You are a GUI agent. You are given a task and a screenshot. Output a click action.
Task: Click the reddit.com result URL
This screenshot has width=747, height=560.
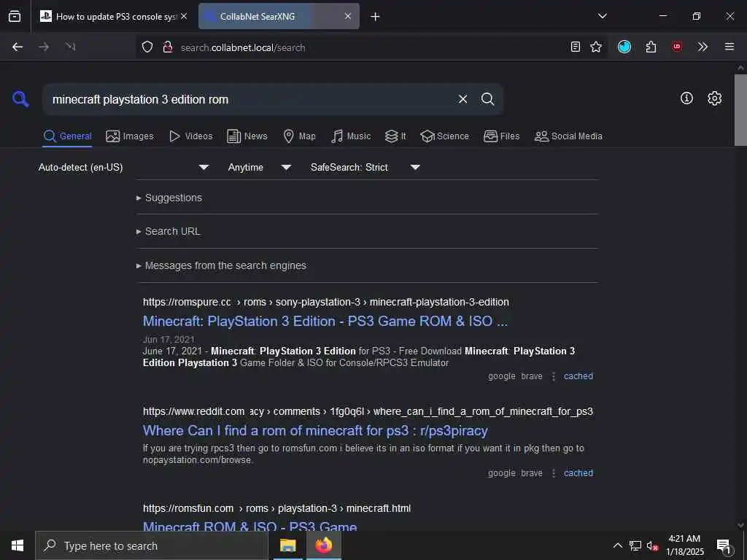(368, 411)
